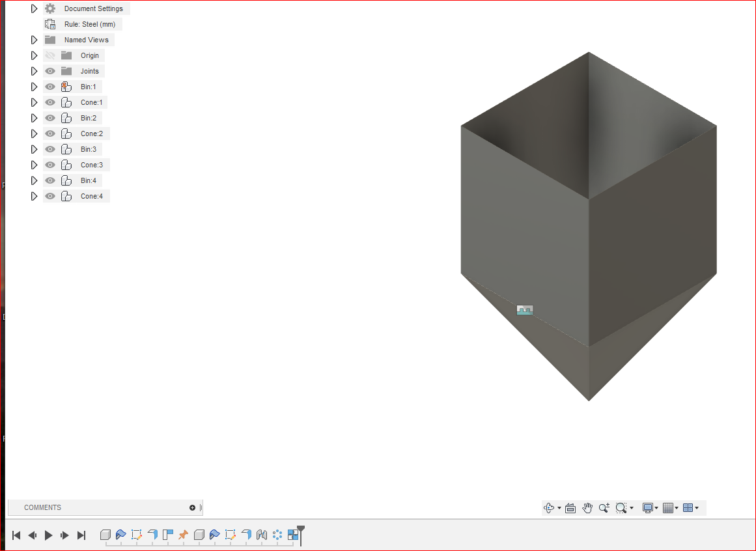Select the blue corner flag feature in timeline
Image resolution: width=756 pixels, height=551 pixels.
[x=167, y=535]
